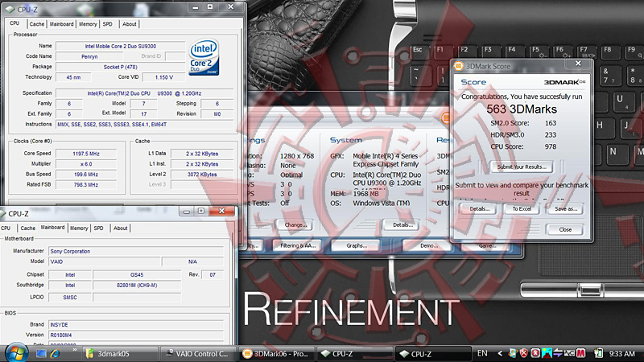The image size is (644, 362).
Task: Open the CPU tab in lower CPU-Z window
Action: 6,228
